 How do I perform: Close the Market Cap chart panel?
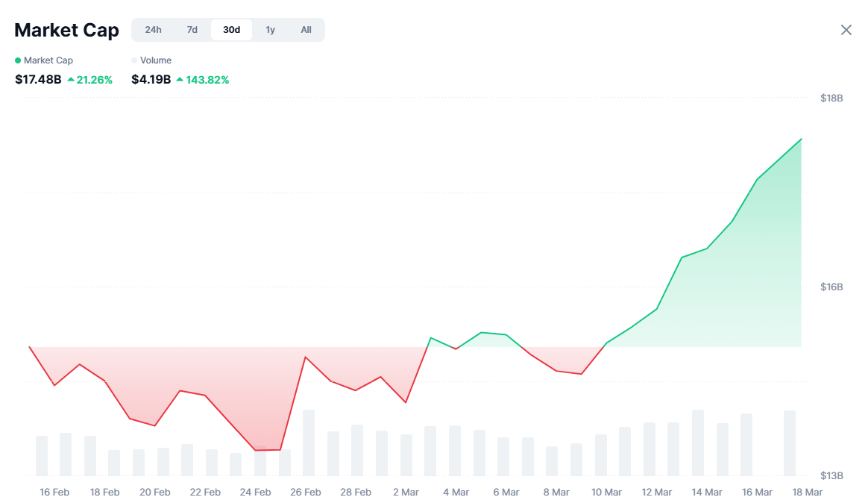coord(846,30)
